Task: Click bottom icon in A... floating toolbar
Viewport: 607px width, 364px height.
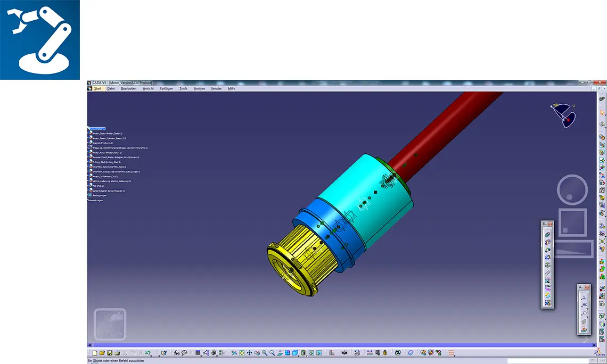Action: pyautogui.click(x=584, y=329)
